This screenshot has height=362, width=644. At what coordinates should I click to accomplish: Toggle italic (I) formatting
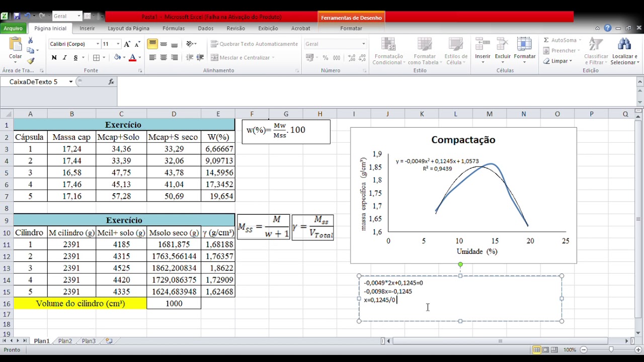[64, 58]
